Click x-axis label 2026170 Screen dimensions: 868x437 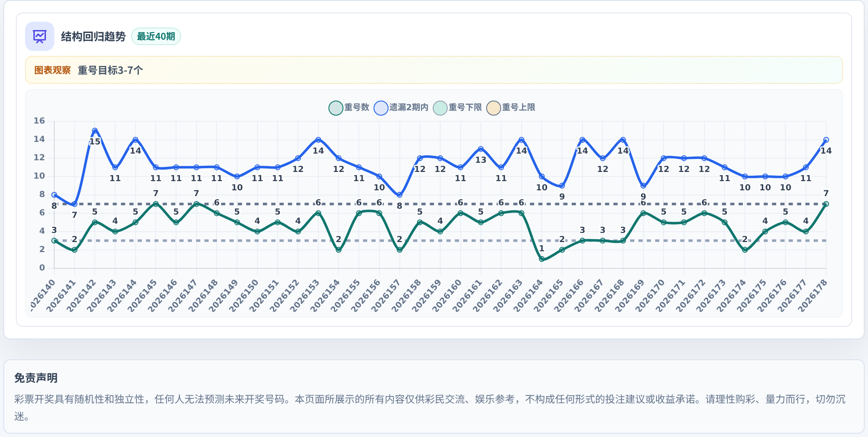(x=650, y=296)
